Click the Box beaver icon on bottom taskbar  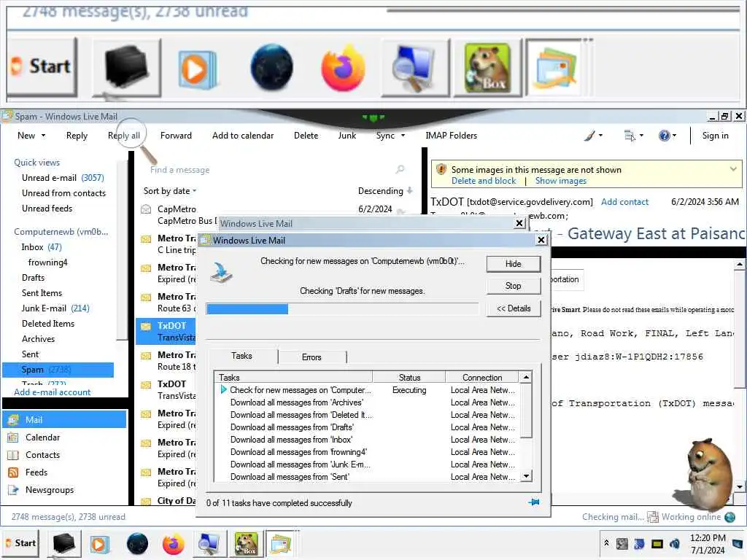coord(247,544)
